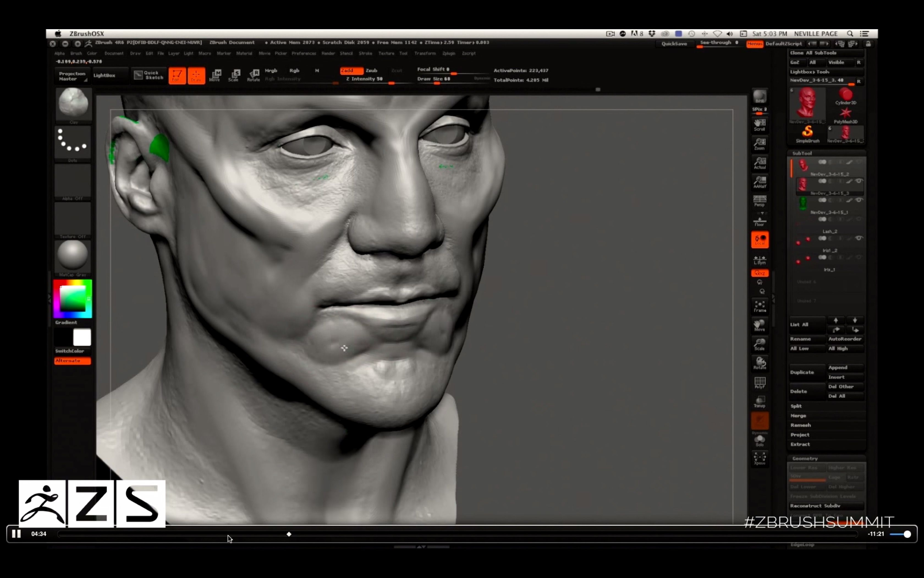Select the hand-shaped Move view icon
This screenshot has height=578, width=924.
pyautogui.click(x=760, y=325)
